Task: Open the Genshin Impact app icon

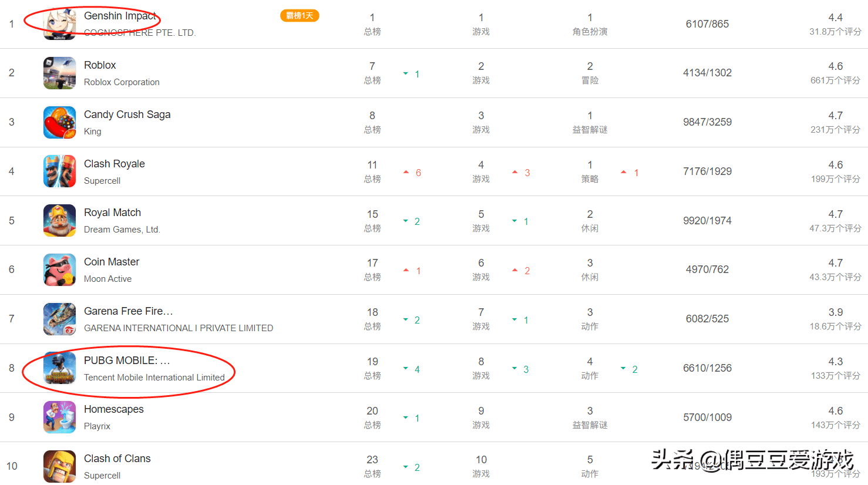Action: [59, 23]
